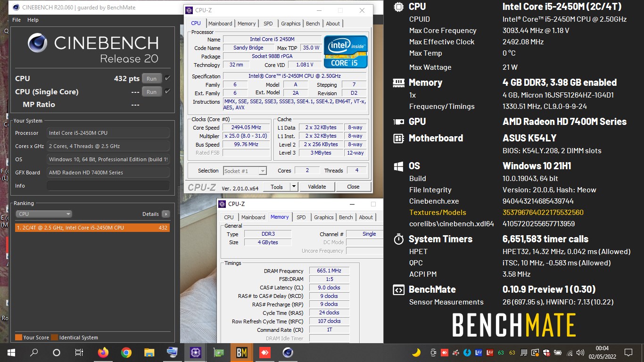The height and width of the screenshot is (362, 644).
Task: Expand the ranking Details arrow button
Action: 165,214
